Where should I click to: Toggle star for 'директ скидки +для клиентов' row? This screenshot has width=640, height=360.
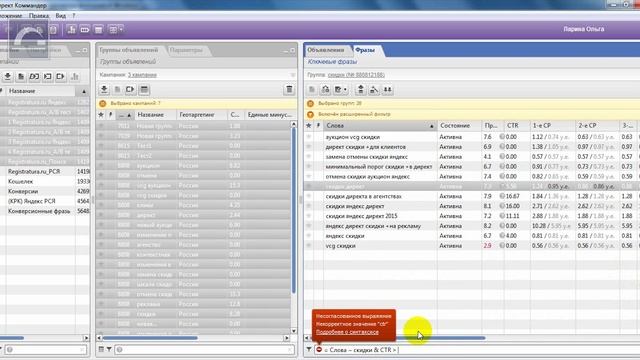(x=309, y=147)
